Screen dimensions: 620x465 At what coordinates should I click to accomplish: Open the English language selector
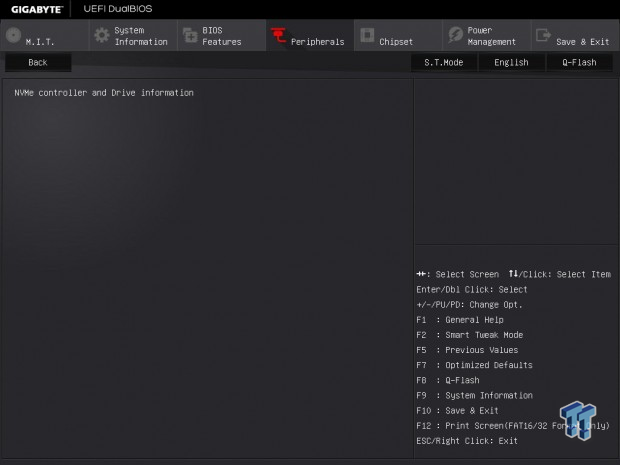pyautogui.click(x=511, y=62)
